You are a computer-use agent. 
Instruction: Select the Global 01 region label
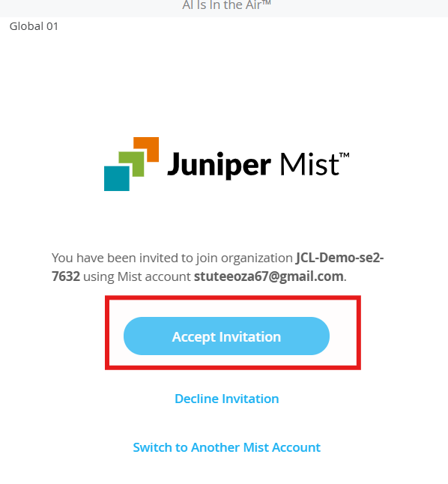[34, 26]
